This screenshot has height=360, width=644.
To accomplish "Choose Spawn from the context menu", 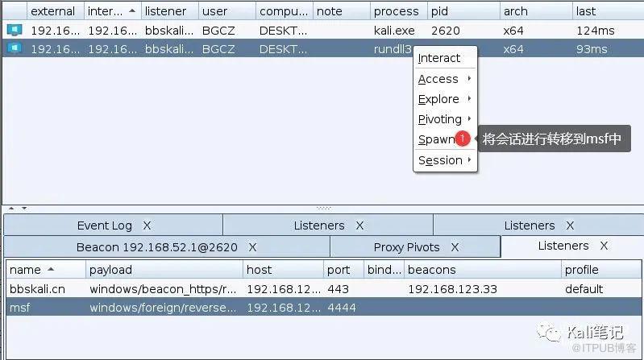I will [437, 139].
